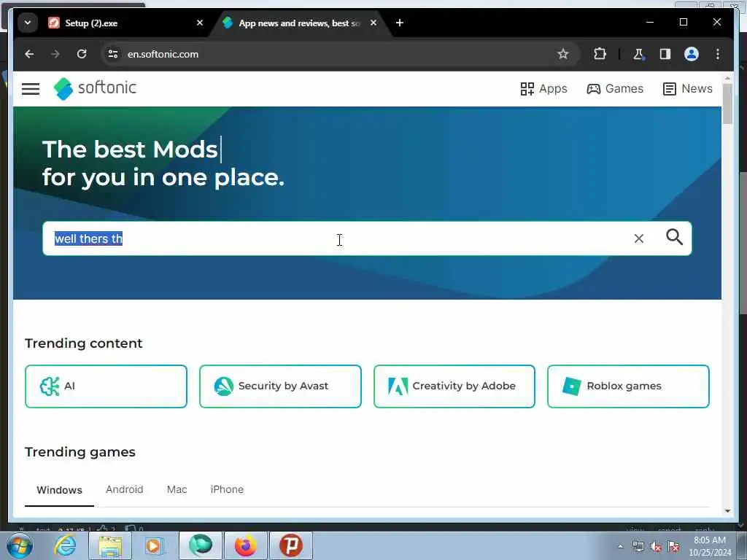This screenshot has width=747, height=560.
Task: Close the Setup (2).exe tab
Action: click(200, 23)
